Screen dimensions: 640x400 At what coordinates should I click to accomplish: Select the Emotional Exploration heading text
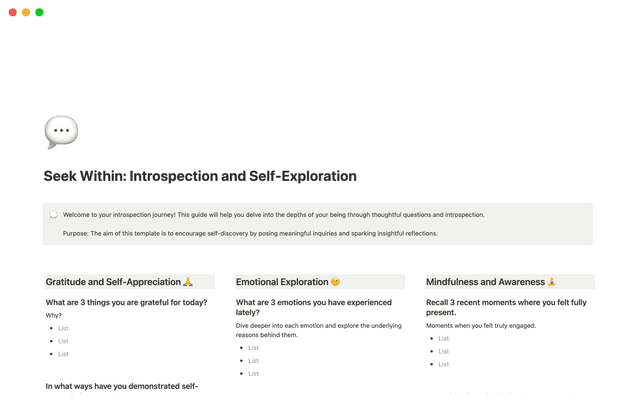pos(282,282)
